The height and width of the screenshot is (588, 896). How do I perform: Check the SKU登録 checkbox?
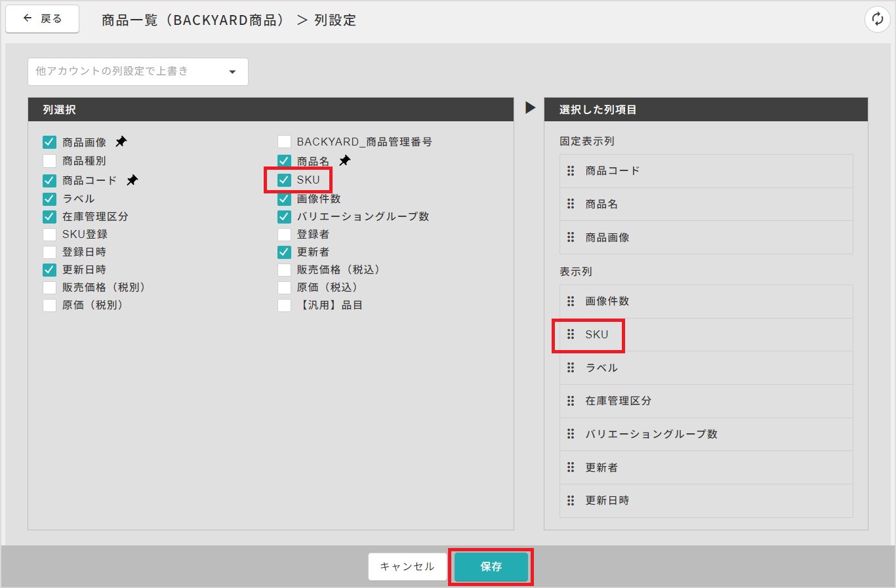point(49,234)
